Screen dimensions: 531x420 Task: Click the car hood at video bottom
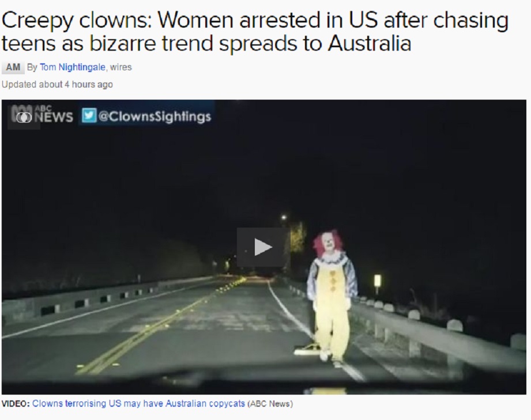[264, 384]
